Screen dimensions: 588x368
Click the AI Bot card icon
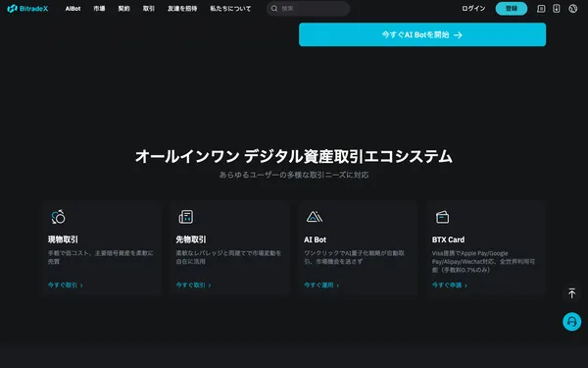pos(315,217)
